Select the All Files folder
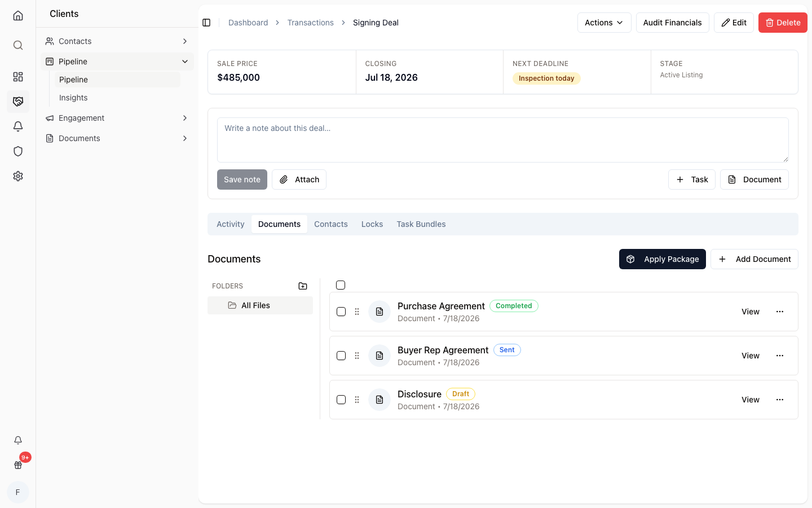This screenshot has width=812, height=508. pos(260,305)
